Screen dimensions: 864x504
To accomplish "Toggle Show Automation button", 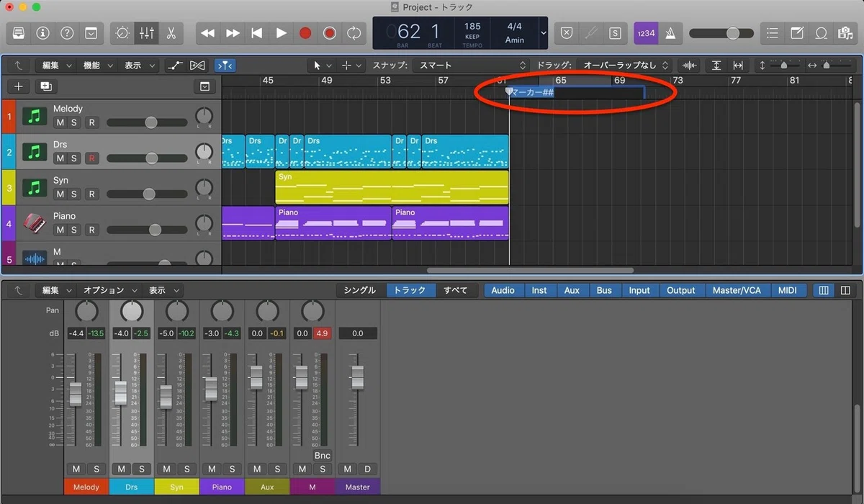I will (x=175, y=66).
